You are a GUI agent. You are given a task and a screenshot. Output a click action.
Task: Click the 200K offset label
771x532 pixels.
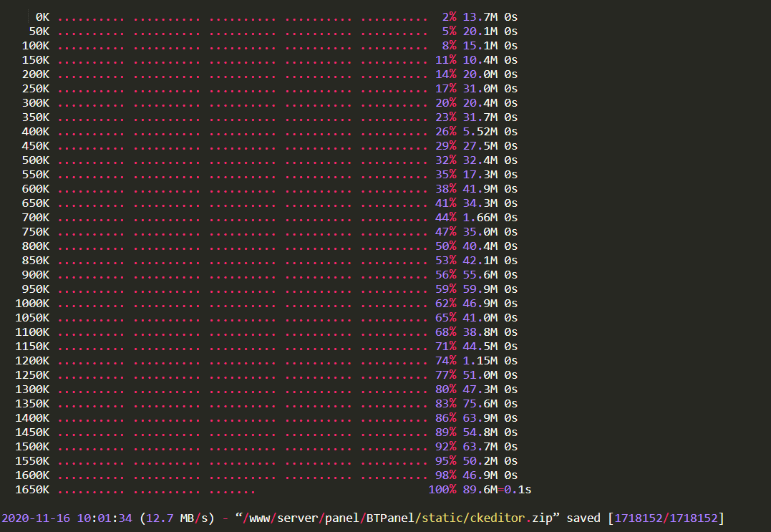(x=35, y=74)
